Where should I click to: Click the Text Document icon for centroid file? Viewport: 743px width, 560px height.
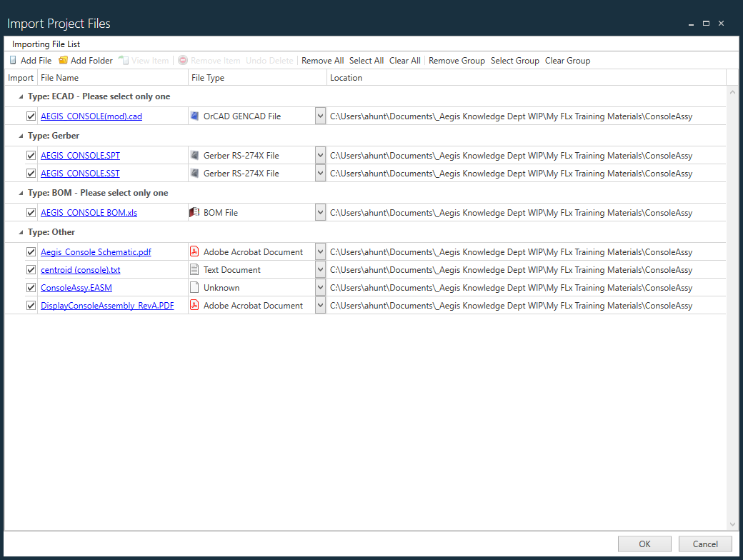(194, 269)
